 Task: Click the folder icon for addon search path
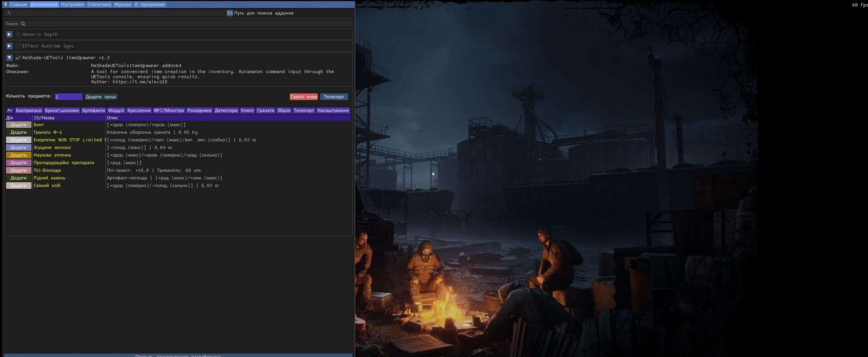coord(230,13)
